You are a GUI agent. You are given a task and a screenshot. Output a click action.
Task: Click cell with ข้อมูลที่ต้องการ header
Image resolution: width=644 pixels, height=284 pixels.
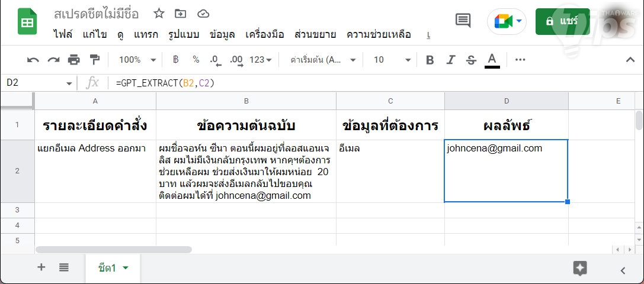coord(390,125)
